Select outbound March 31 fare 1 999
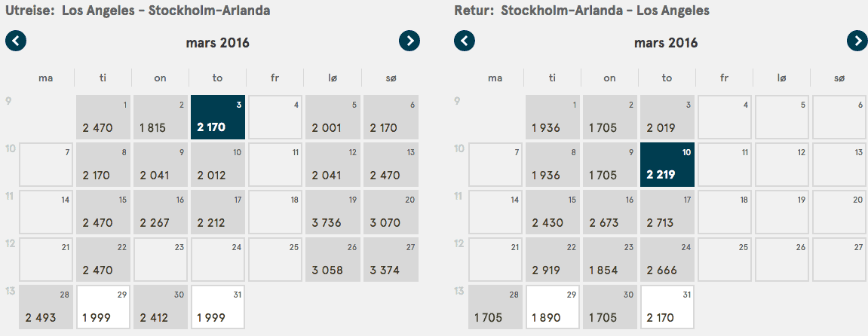This screenshot has width=868, height=336. (x=217, y=307)
